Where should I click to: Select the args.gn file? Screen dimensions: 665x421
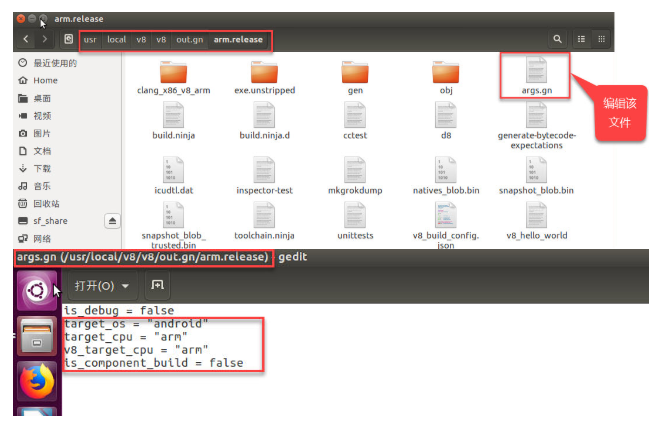[536, 76]
